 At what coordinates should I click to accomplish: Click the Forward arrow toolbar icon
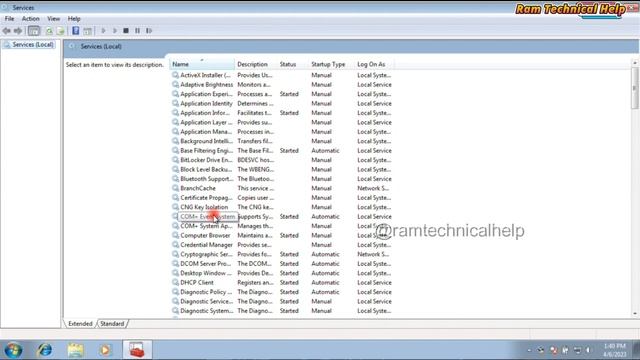[18, 31]
